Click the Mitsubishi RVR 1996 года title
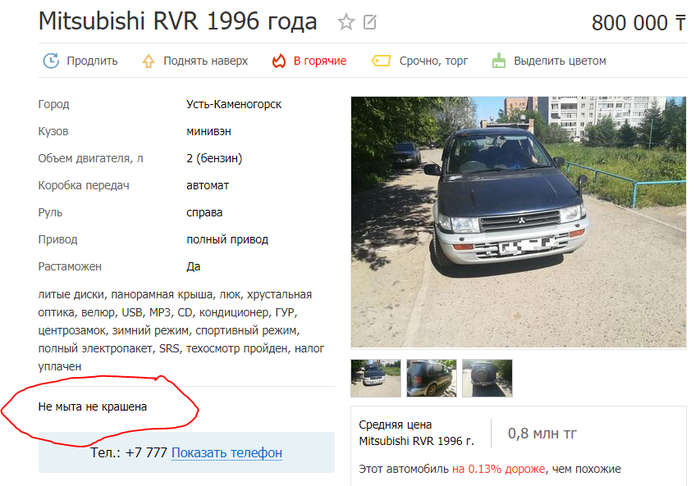 click(x=178, y=21)
